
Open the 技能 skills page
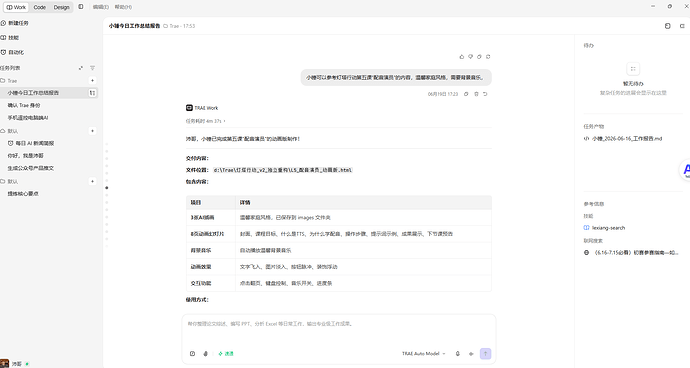point(10,37)
